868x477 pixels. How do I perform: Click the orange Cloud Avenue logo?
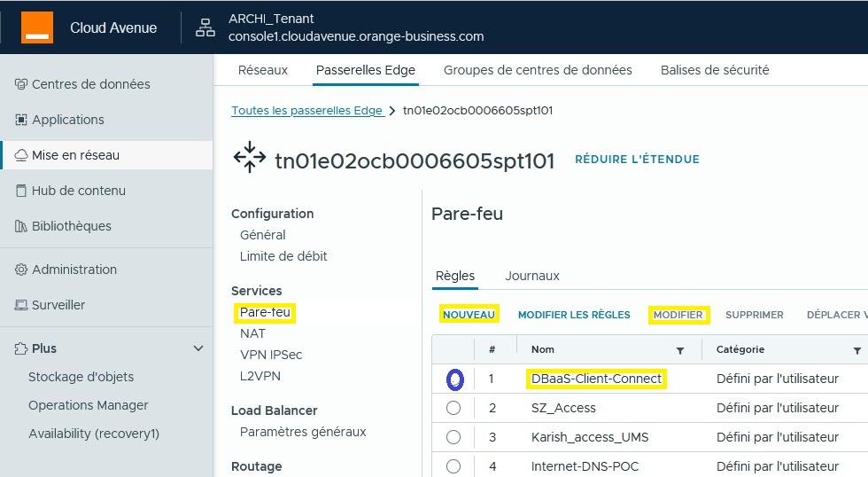pyautogui.click(x=37, y=27)
